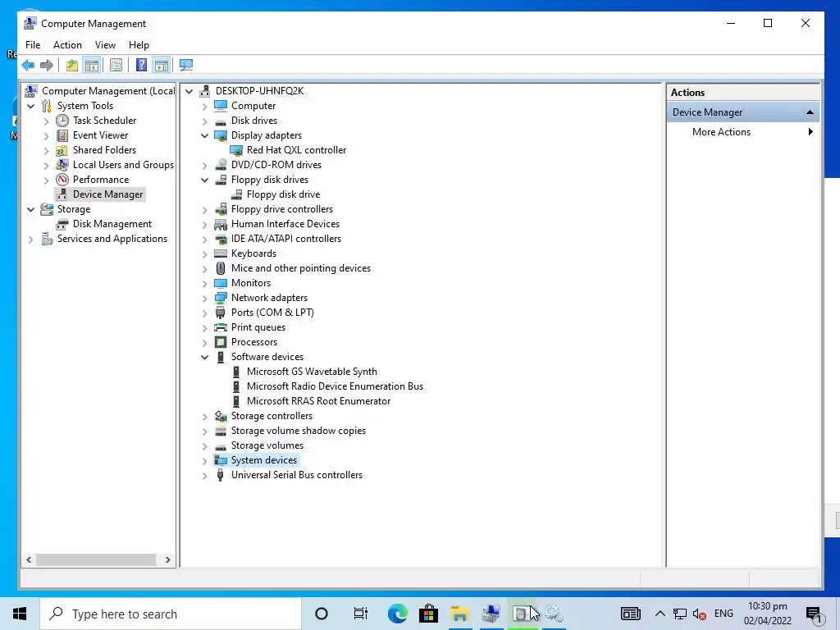Image resolution: width=840 pixels, height=630 pixels.
Task: Click the Forward arrow toolbar icon
Action: [47, 66]
